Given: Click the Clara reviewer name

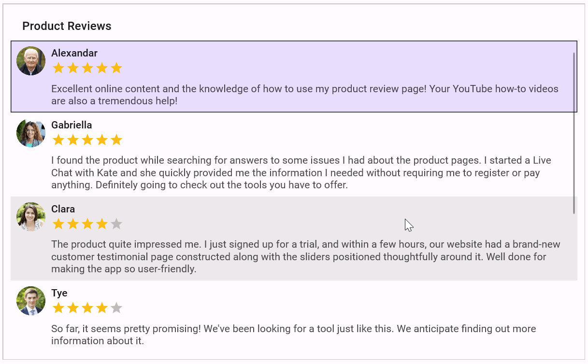Looking at the screenshot, I should 63,209.
